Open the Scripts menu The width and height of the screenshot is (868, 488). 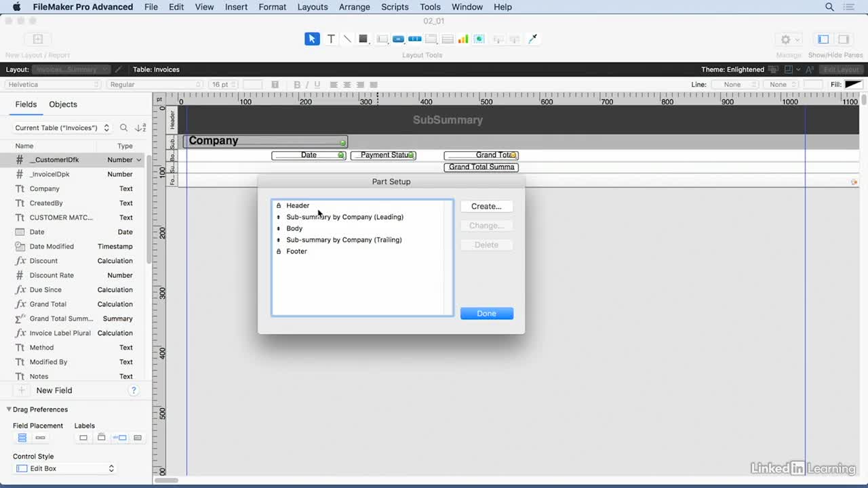click(395, 7)
